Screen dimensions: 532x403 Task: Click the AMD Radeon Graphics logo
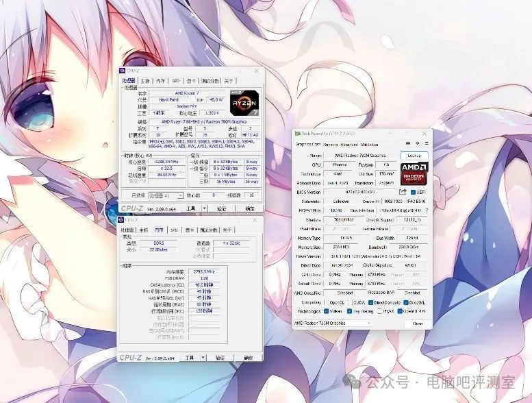(414, 173)
